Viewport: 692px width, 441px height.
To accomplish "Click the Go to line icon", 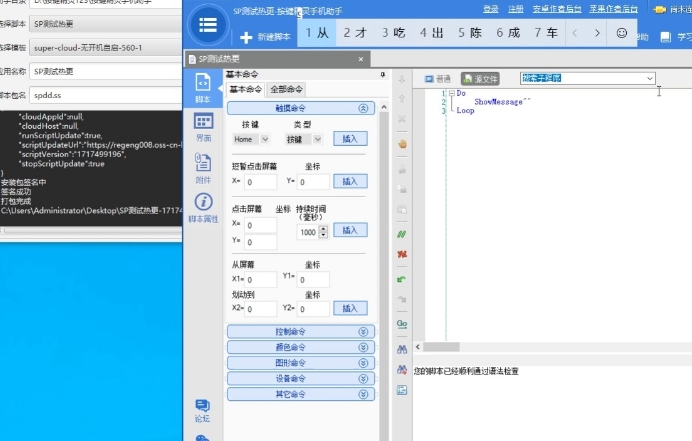I will click(402, 324).
